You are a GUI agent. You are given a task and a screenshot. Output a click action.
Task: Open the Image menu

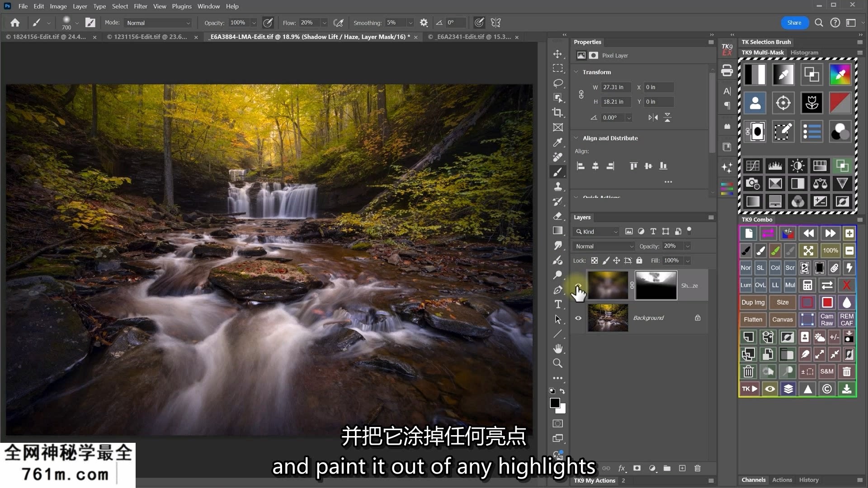[58, 6]
